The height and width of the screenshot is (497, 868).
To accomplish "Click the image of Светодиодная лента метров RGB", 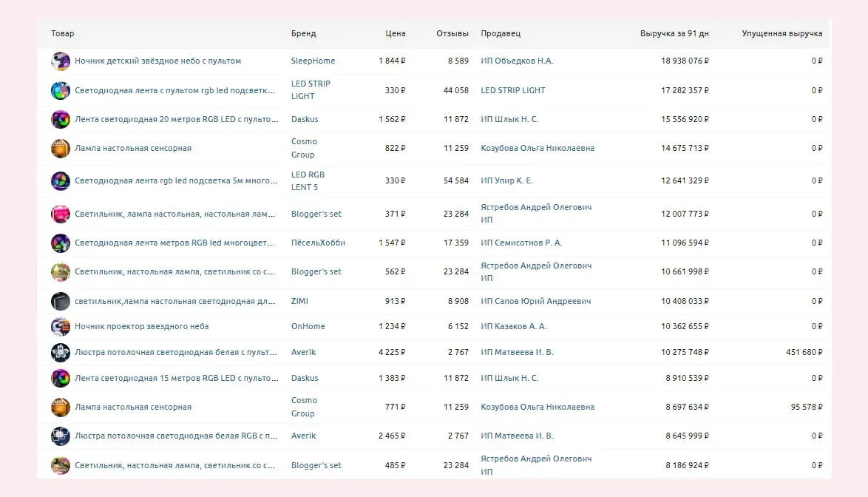I will 60,243.
